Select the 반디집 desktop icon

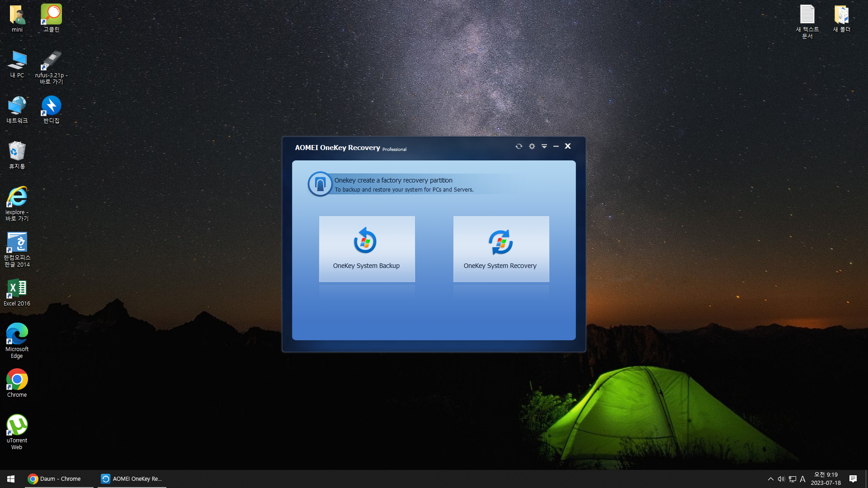click(51, 110)
